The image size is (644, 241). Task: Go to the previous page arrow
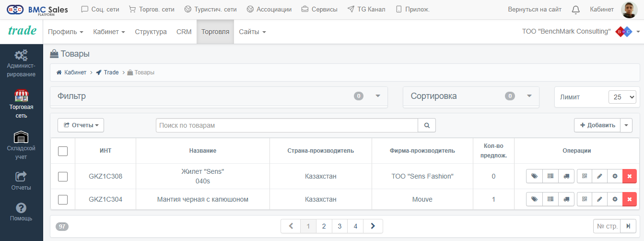[291, 226]
